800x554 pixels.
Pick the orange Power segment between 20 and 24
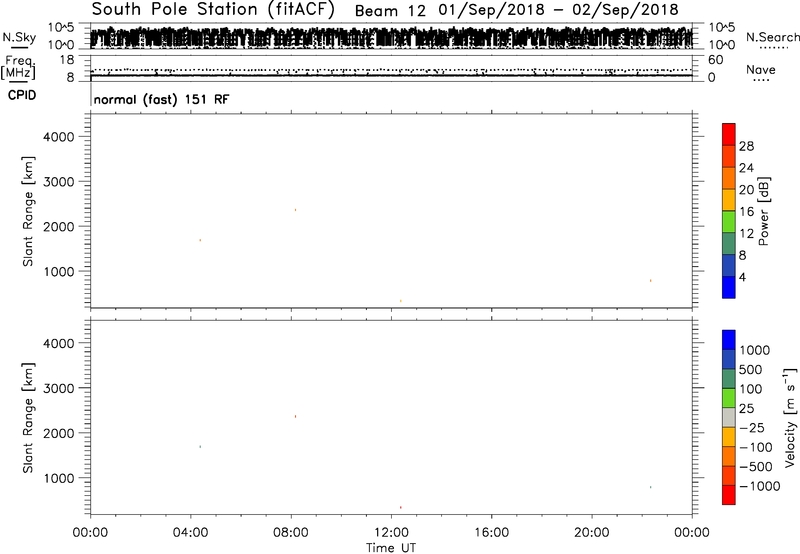(729, 179)
